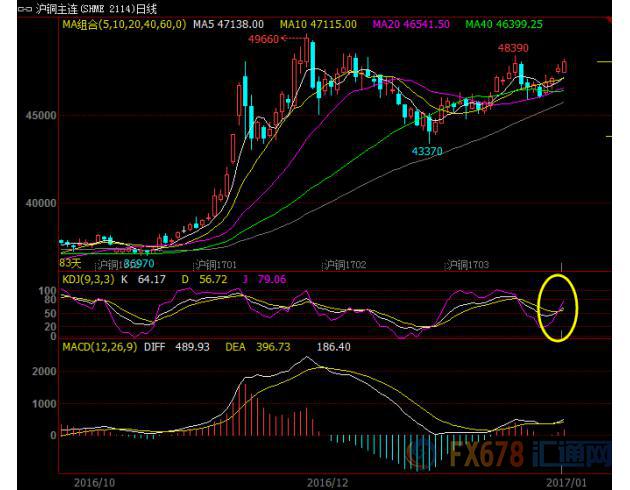Click the 80 level on KDJ axis
Image resolution: width=630 pixels, height=490 pixels.
pos(50,300)
